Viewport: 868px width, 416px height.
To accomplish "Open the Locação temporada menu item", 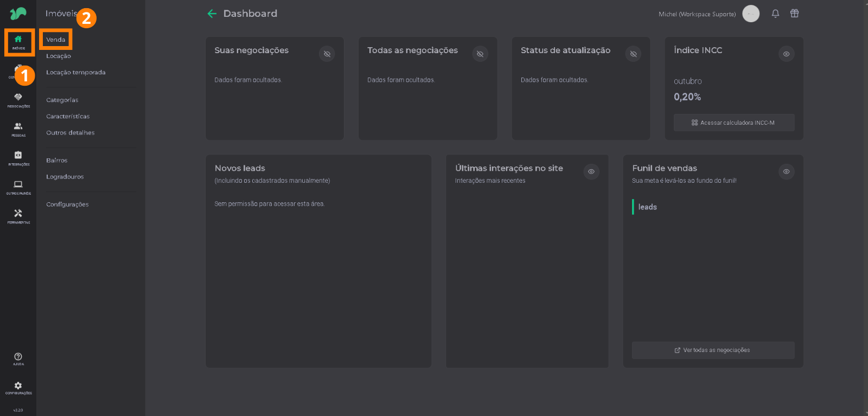I will pos(76,72).
